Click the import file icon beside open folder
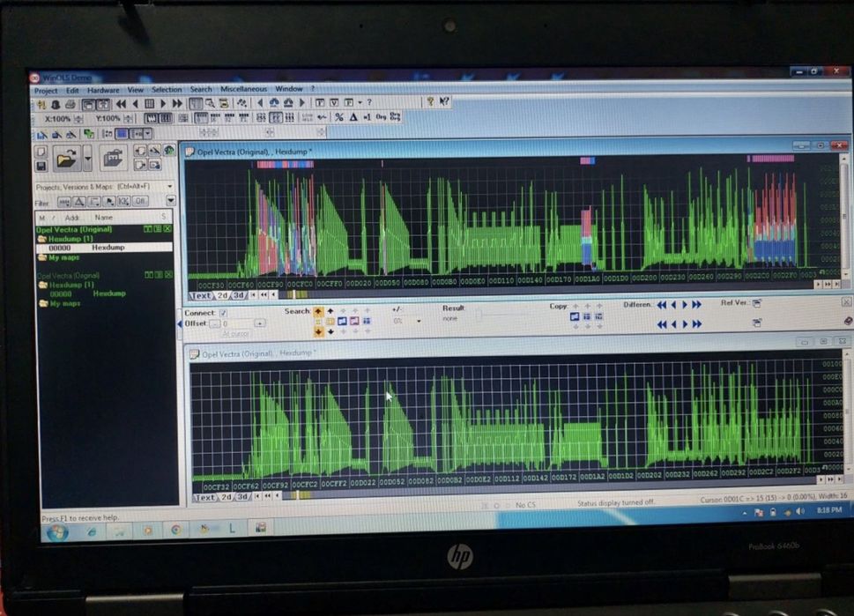The width and height of the screenshot is (854, 616). click(x=113, y=159)
